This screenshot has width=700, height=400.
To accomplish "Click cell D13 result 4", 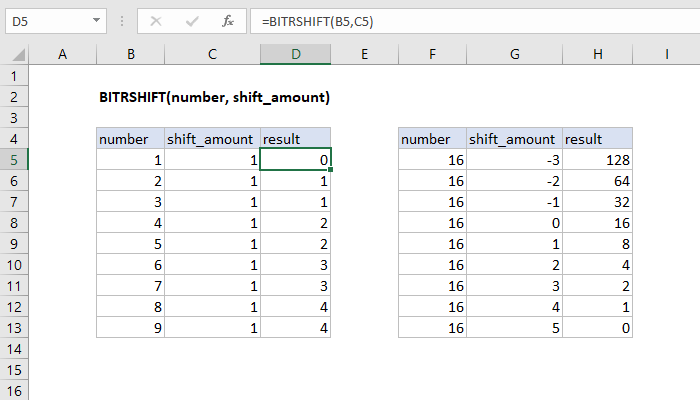I will (x=296, y=328).
